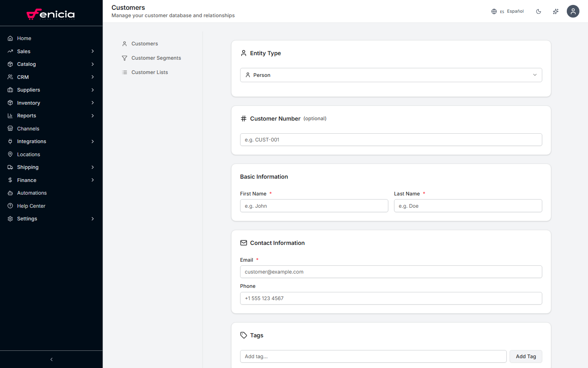Open the AI assistant sparkles icon

coord(555,11)
